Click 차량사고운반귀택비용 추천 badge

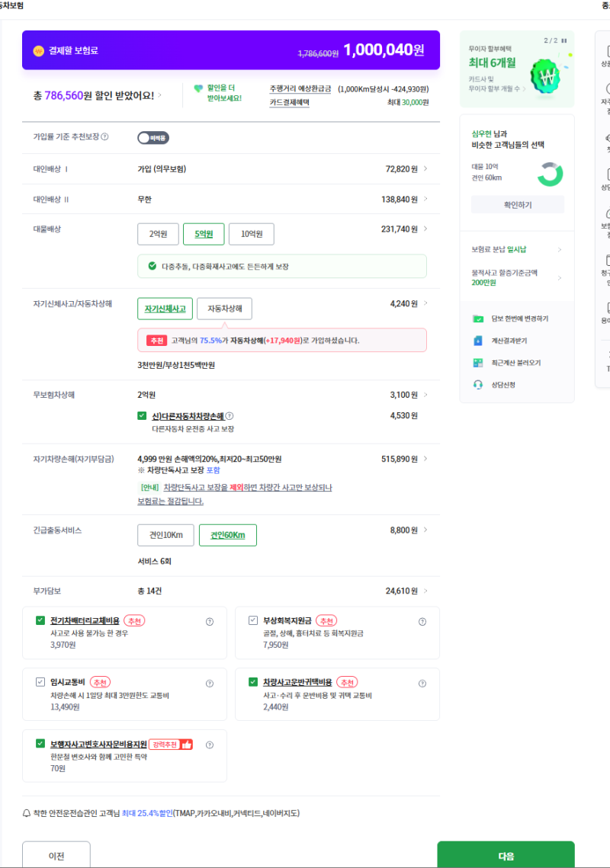[x=347, y=683]
